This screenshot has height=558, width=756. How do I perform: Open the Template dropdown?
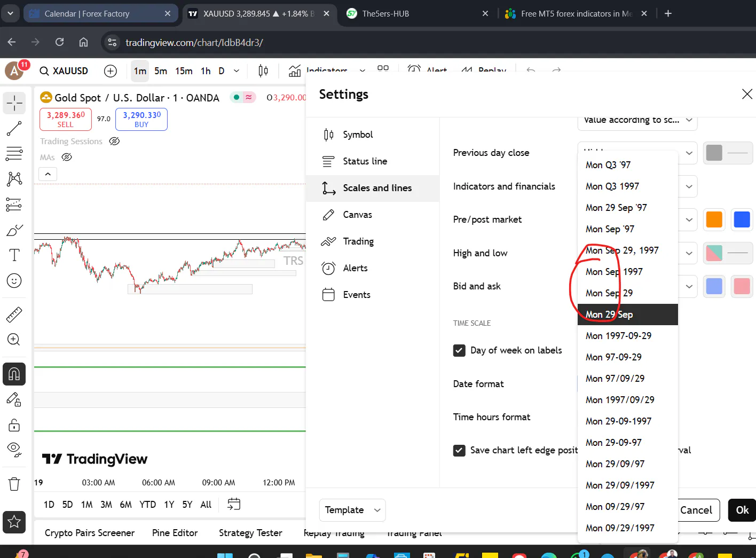(x=352, y=510)
